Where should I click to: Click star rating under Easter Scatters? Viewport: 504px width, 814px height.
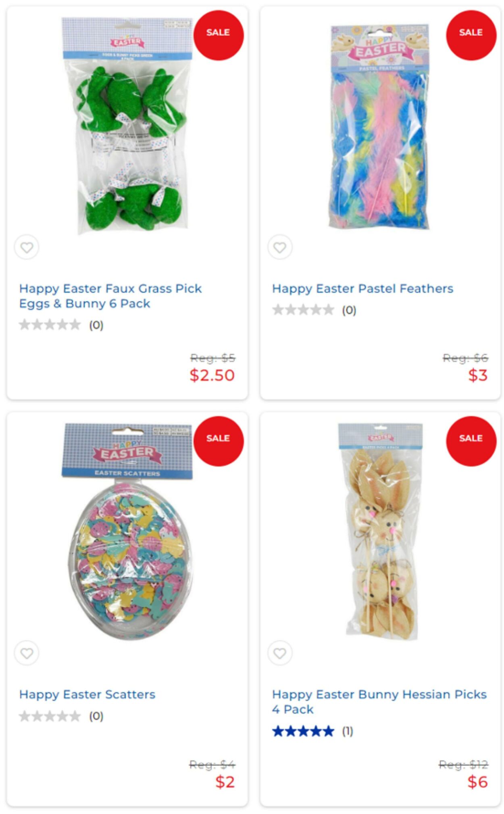pyautogui.click(x=50, y=716)
